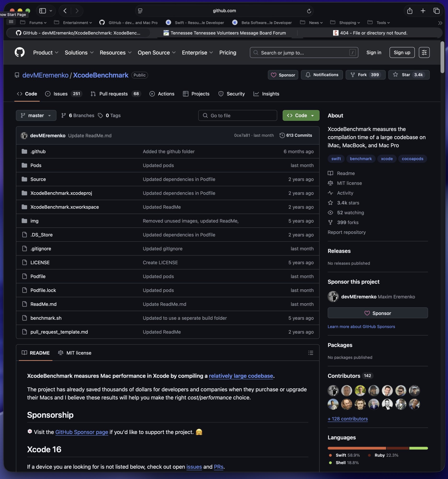Viewport: 448px width, 479px height.
Task: Open 6 Branches link
Action: point(77,115)
